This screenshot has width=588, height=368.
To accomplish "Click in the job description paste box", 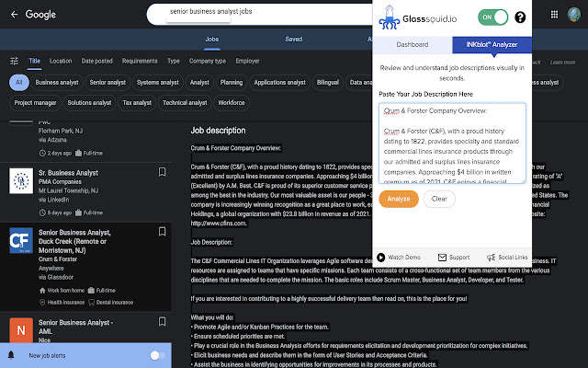I will coord(452,144).
